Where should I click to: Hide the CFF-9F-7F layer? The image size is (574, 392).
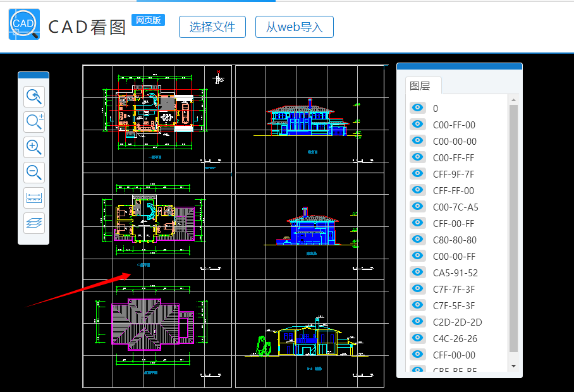417,174
